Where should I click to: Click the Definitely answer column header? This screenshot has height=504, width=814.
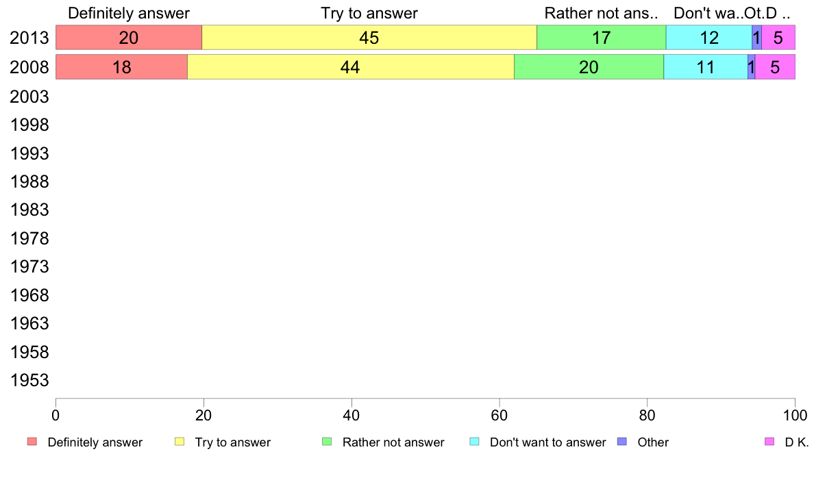(129, 13)
